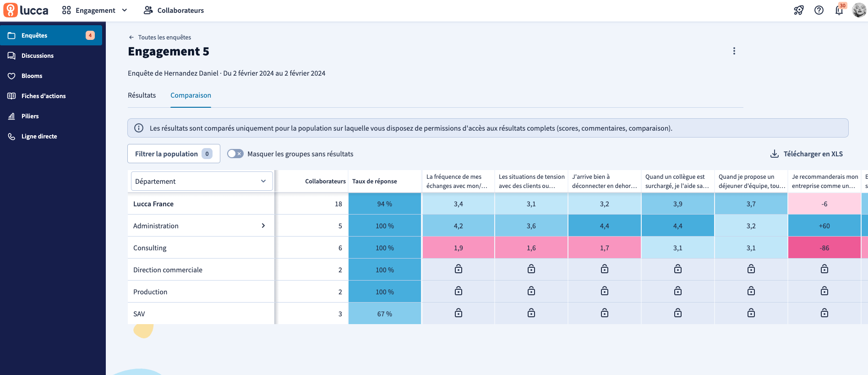Click the Enquêtes badge showing 4
Viewport: 868px width, 375px height.
90,35
